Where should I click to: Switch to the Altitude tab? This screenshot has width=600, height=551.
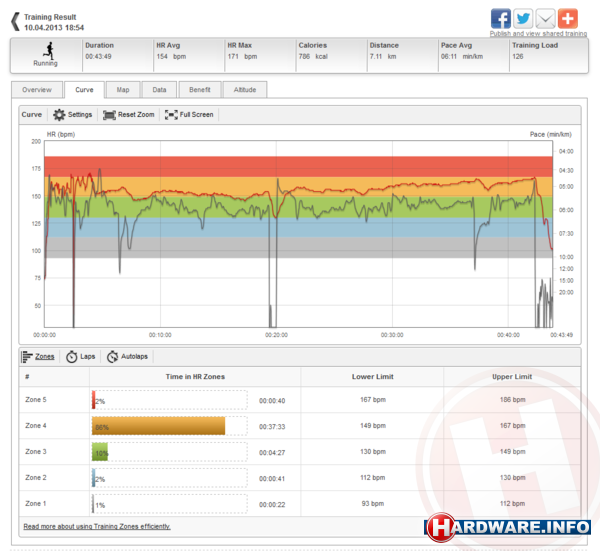(x=245, y=90)
